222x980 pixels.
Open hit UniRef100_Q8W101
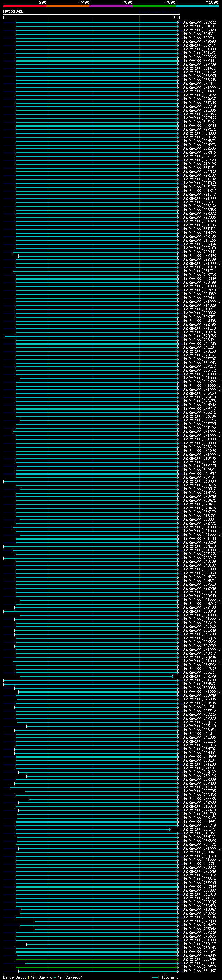point(199,26)
